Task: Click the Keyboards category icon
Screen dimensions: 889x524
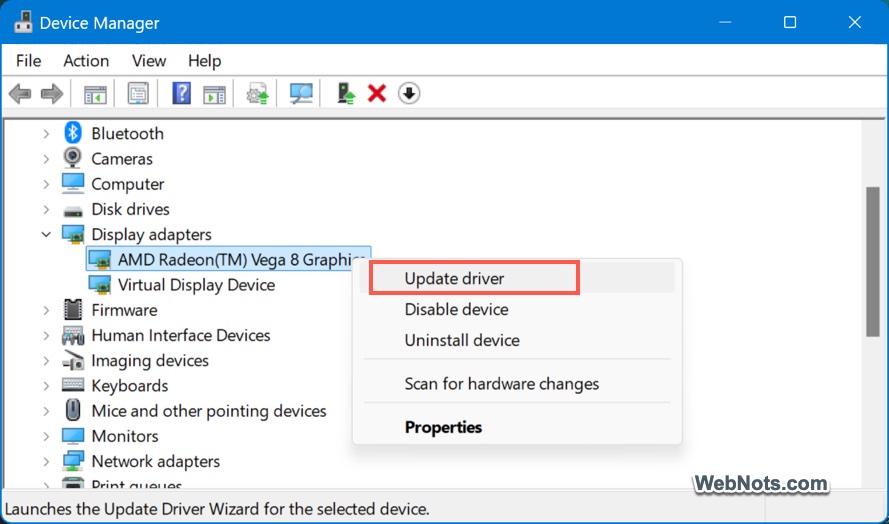Action: [x=73, y=386]
